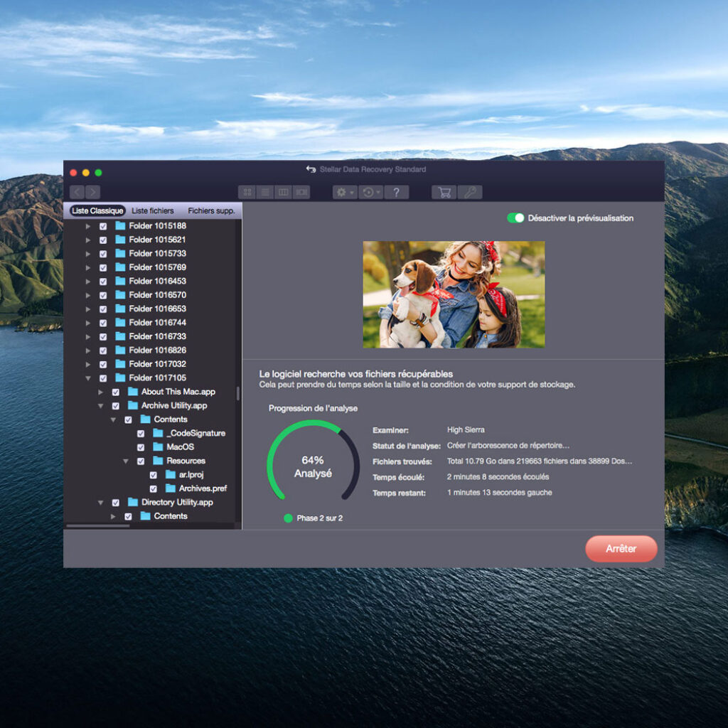Click the back navigation arrow
This screenshot has width=728, height=728.
pos(77,192)
